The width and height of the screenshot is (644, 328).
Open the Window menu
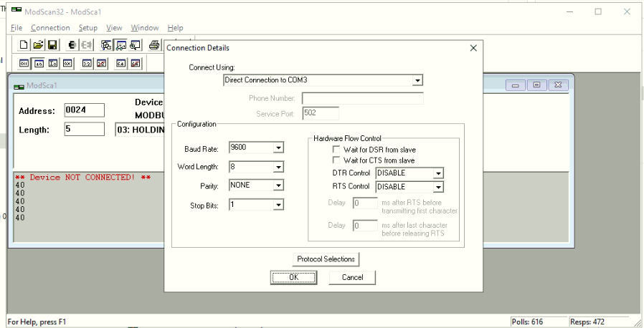[145, 28]
